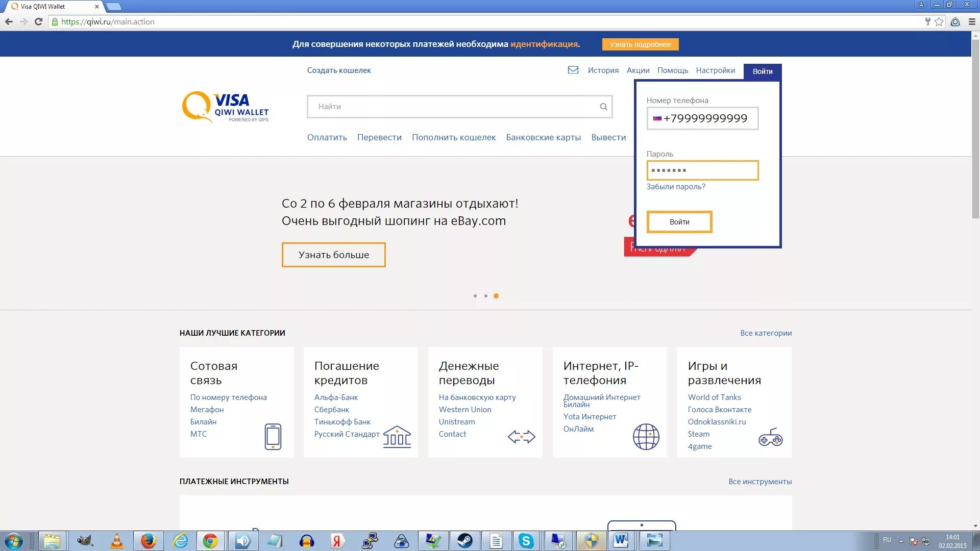
Task: Select the third orange carousel dot
Action: [496, 296]
